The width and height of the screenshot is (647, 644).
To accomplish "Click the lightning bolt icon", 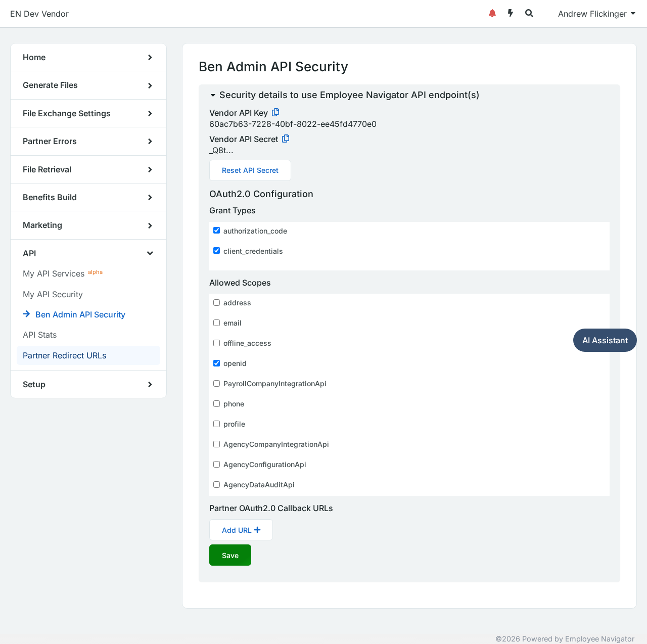I will (511, 14).
